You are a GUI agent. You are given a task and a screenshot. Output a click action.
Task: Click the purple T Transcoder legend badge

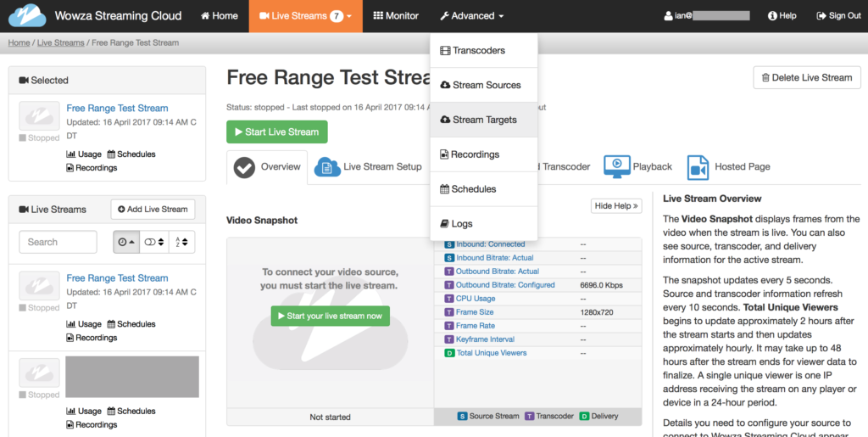tap(530, 416)
